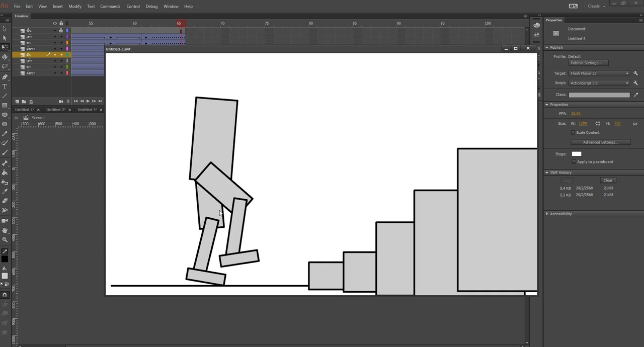Toggle outline view for all layers
Viewport: 644px width, 347px height.
click(x=67, y=23)
